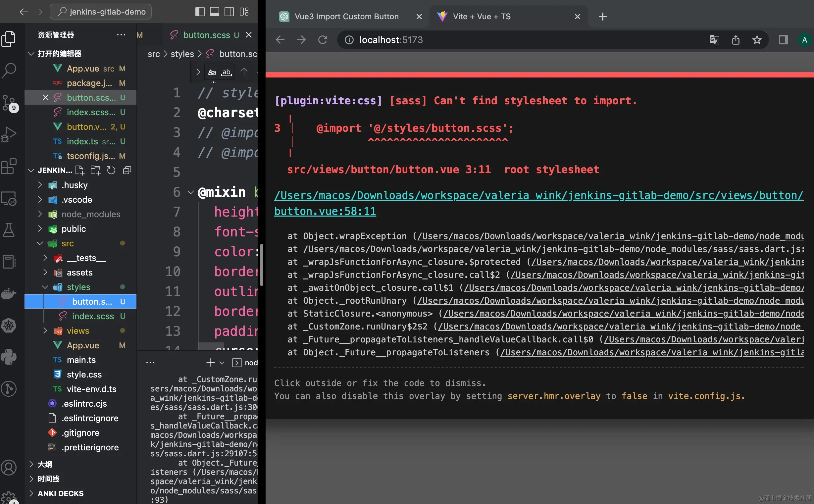Click New File icon in explorer header
The image size is (814, 504).
80,170
